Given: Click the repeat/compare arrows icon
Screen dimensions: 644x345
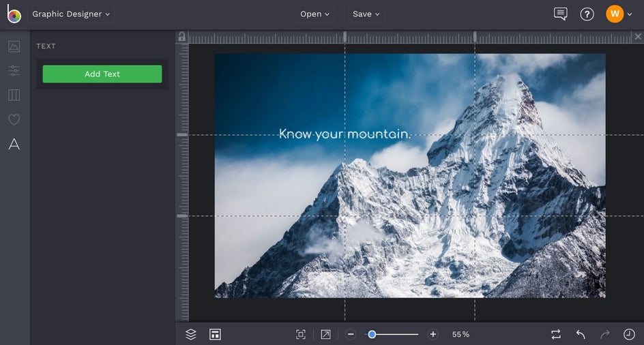Looking at the screenshot, I should 556,334.
